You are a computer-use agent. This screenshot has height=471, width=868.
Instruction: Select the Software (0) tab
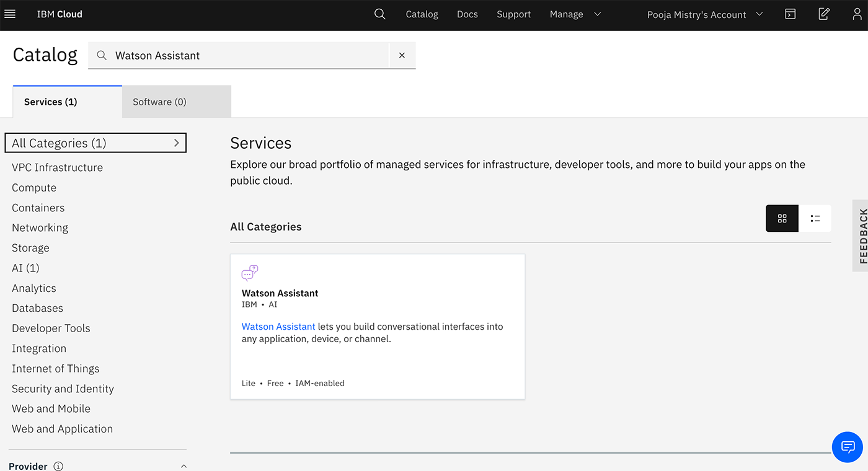(177, 102)
